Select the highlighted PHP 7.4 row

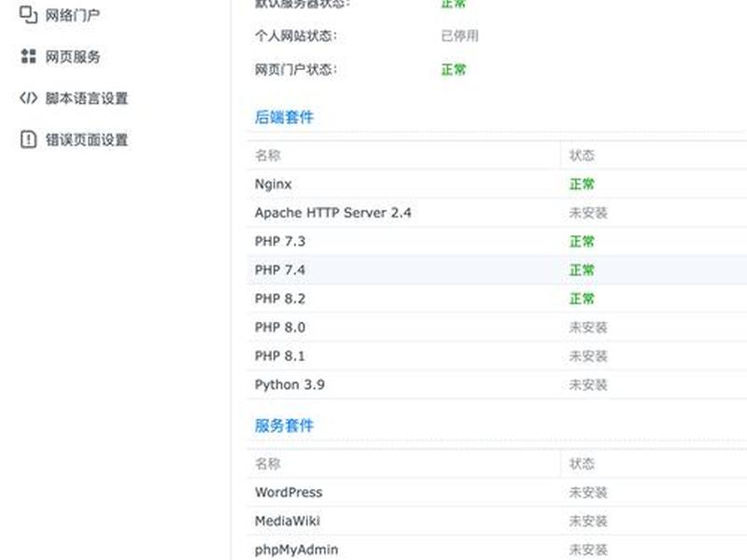497,270
